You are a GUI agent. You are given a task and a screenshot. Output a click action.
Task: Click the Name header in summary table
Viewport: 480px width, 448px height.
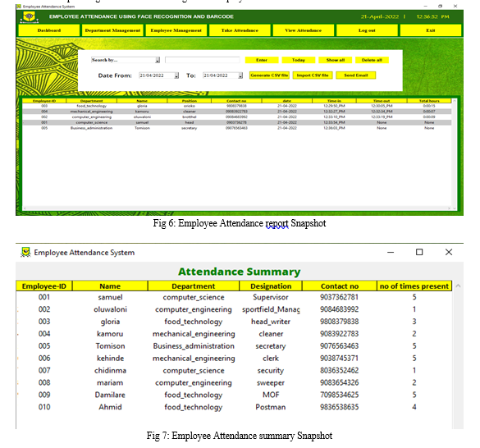[x=110, y=286]
